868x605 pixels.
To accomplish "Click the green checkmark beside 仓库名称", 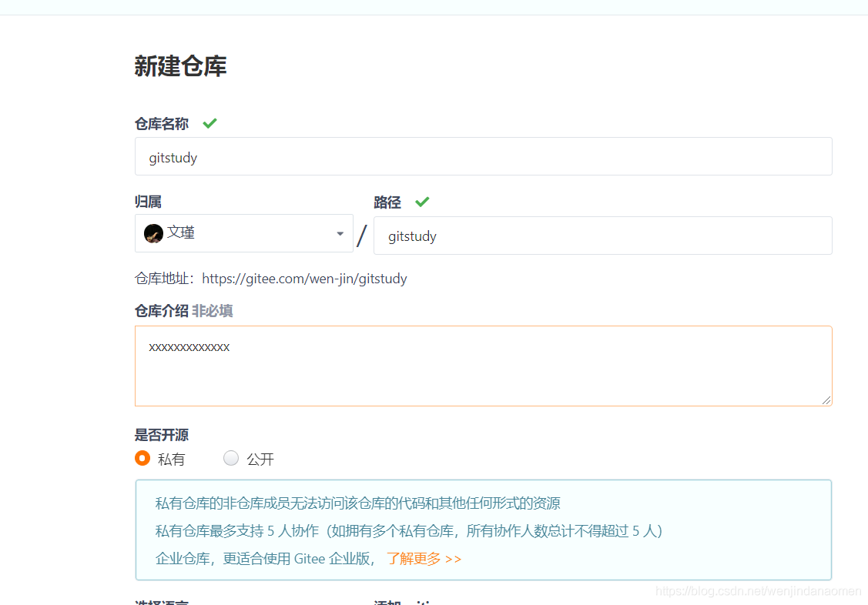I will [x=209, y=123].
